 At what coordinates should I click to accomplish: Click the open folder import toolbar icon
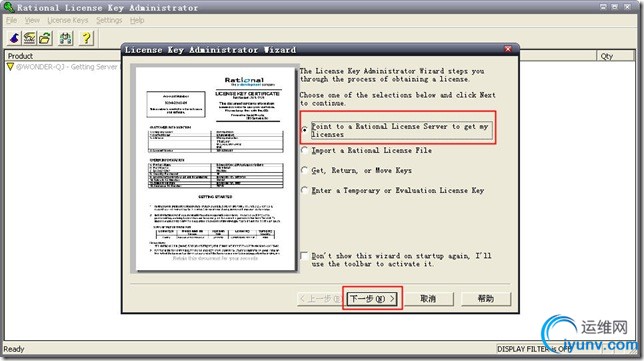45,38
